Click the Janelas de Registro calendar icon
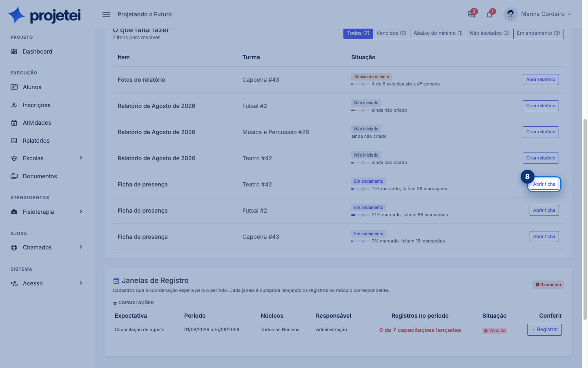 tap(116, 281)
